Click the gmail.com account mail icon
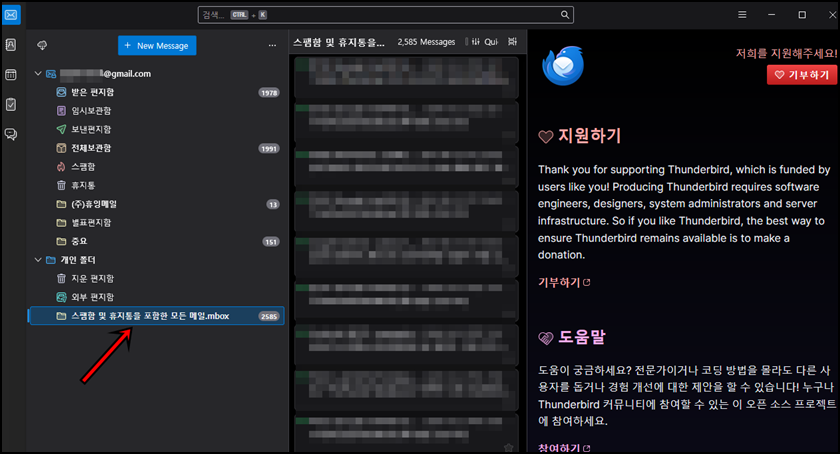 (51, 73)
